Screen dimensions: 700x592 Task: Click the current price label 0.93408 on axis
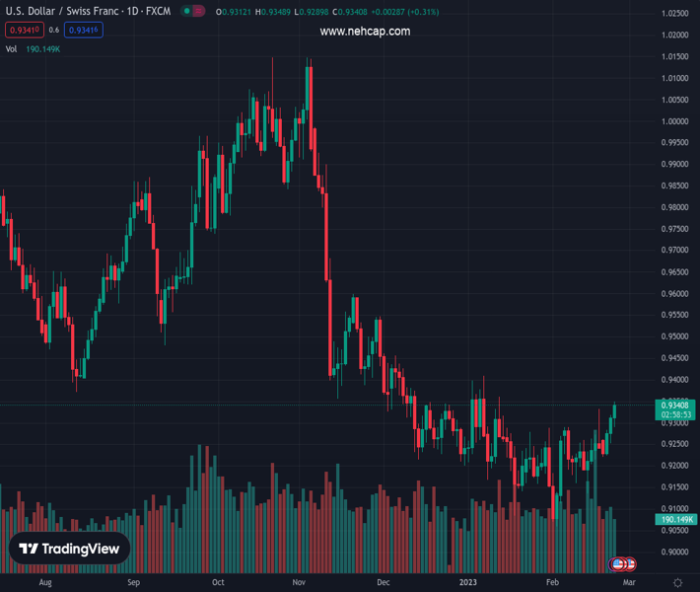pyautogui.click(x=675, y=405)
